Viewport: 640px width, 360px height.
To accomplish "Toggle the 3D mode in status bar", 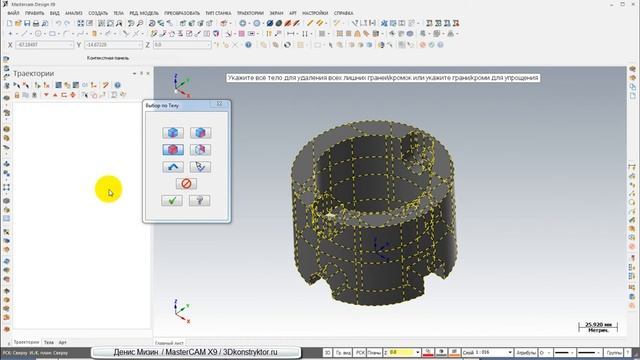I will tap(327, 352).
